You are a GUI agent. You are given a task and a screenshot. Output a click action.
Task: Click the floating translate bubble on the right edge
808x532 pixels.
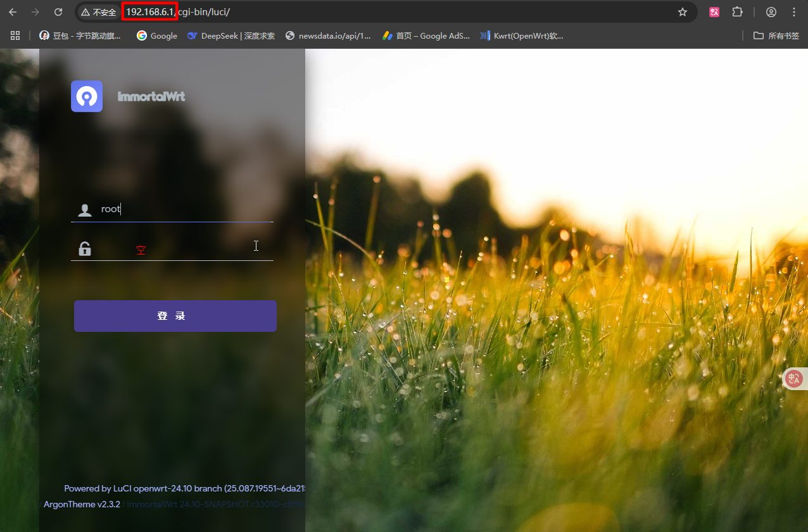pyautogui.click(x=794, y=379)
